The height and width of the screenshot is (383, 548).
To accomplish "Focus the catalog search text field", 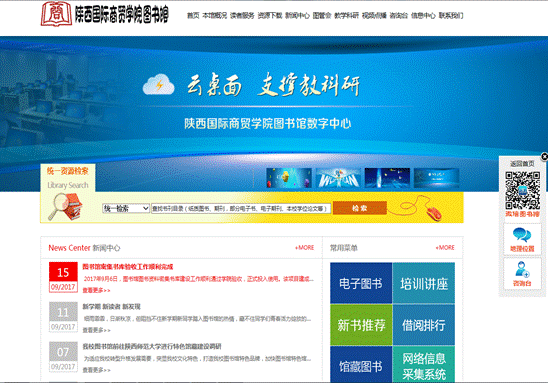I will tap(241, 209).
